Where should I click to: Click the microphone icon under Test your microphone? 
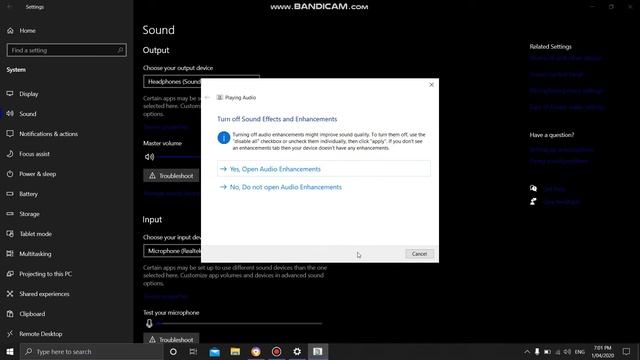coord(149,323)
